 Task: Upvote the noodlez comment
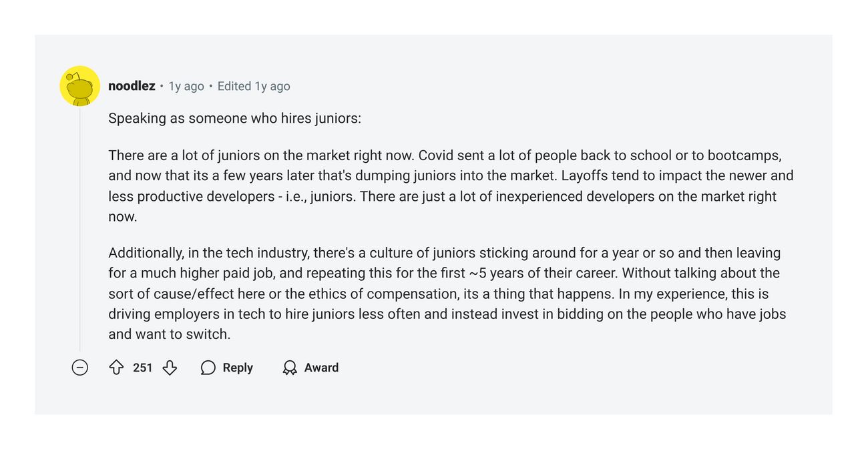[x=116, y=368]
